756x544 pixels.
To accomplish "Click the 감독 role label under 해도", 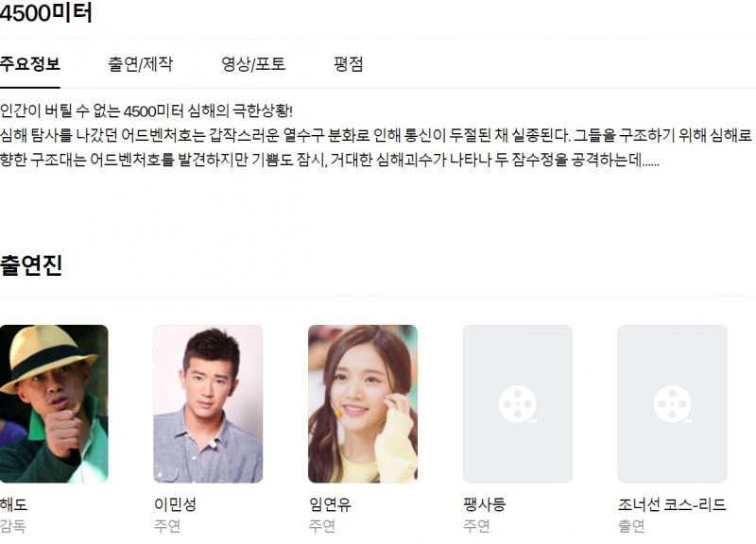I will pos(12,526).
